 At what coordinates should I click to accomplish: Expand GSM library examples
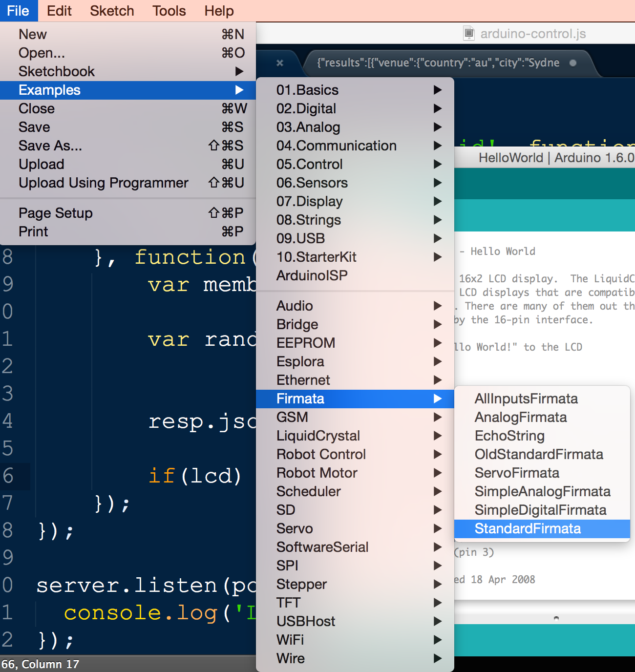355,417
